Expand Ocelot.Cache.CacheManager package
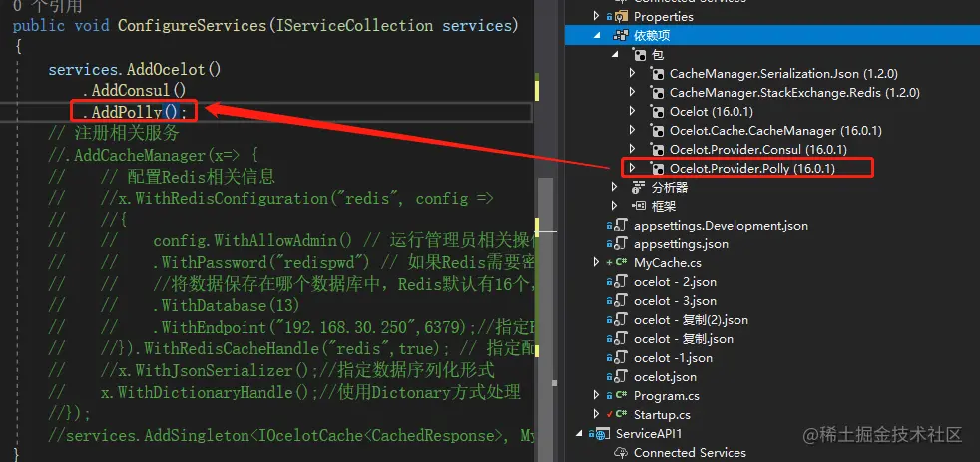The width and height of the screenshot is (980, 462). coord(632,130)
